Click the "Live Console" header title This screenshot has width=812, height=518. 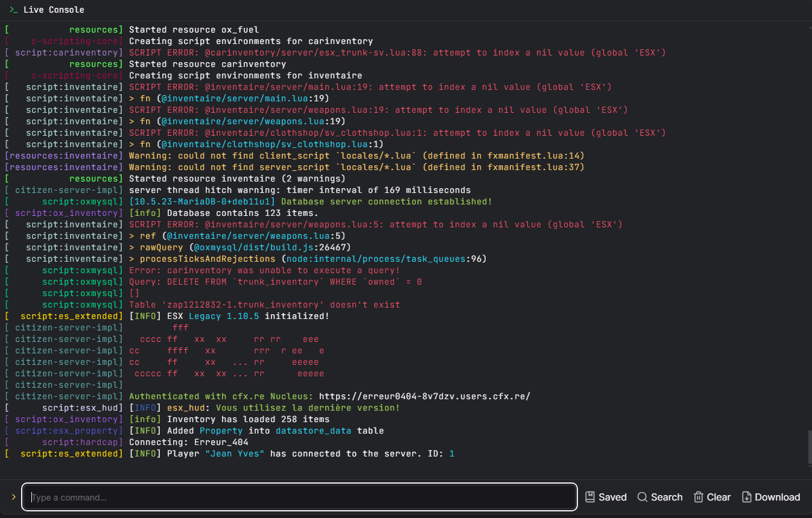click(x=54, y=10)
